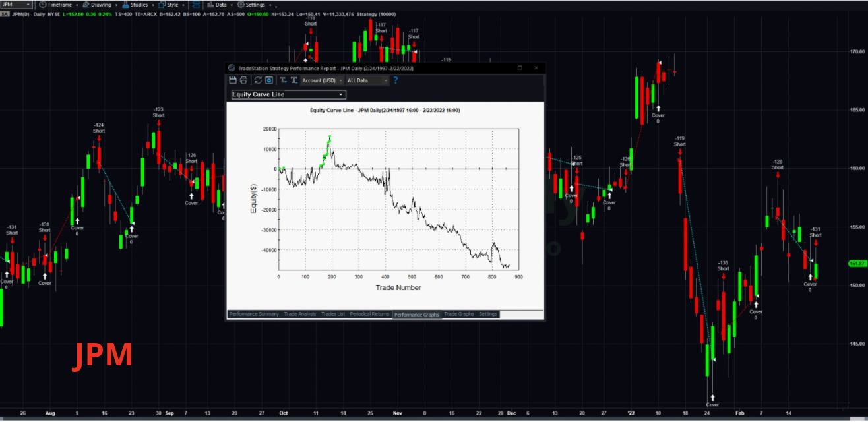This screenshot has width=868, height=422.
Task: Open the Trades List tab
Action: tap(333, 315)
